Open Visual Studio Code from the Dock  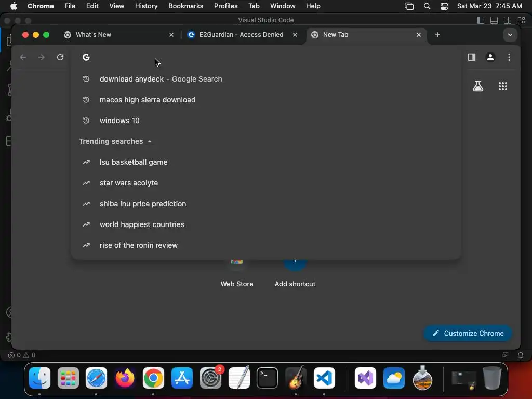tap(324, 378)
